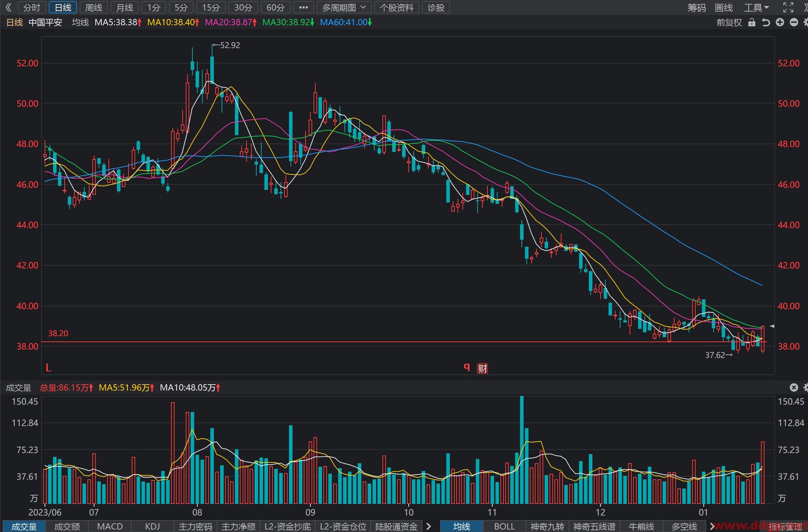Open more timeframes via the ellipsis button
The image size is (808, 532).
(x=303, y=7)
